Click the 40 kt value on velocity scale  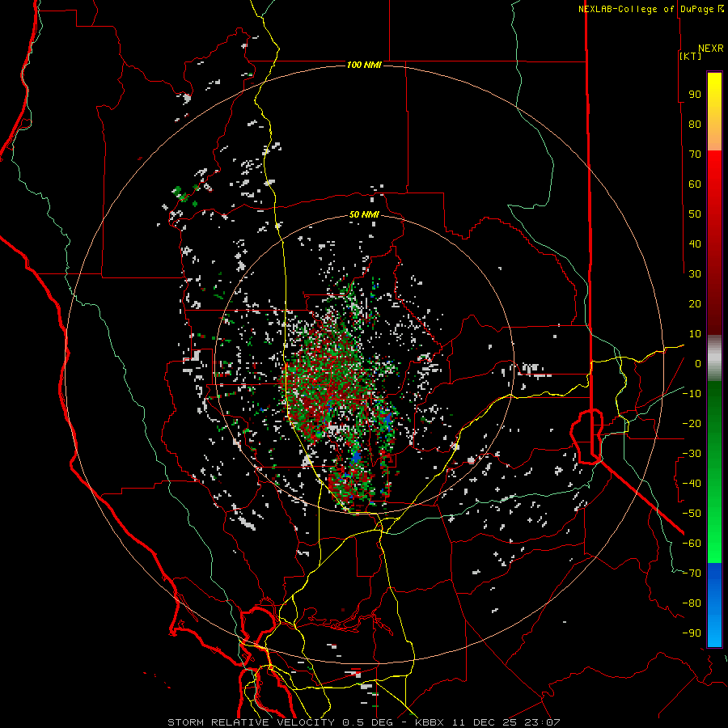click(x=695, y=244)
